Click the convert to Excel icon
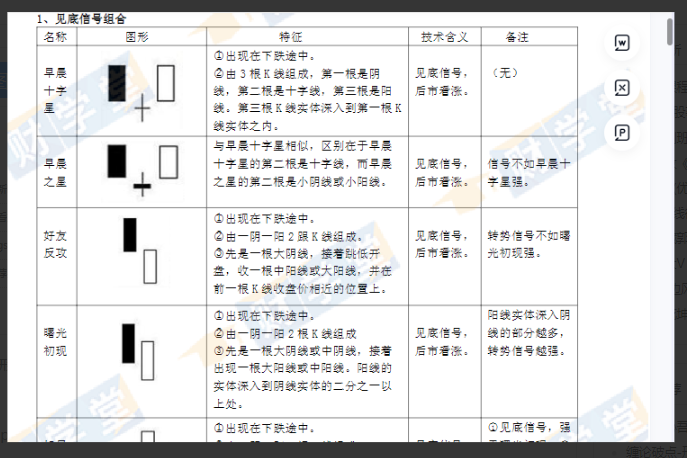Image resolution: width=687 pixels, height=458 pixels. pyautogui.click(x=622, y=88)
